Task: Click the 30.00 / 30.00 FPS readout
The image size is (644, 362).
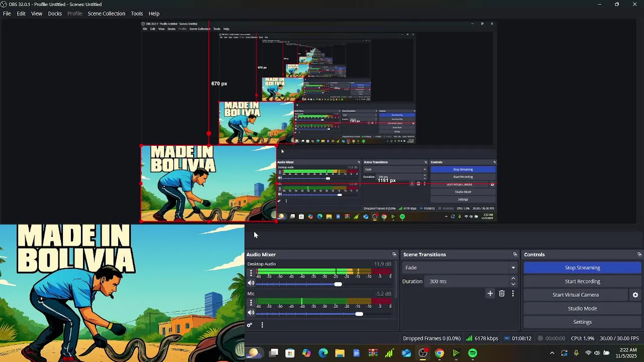Action: [619, 338]
